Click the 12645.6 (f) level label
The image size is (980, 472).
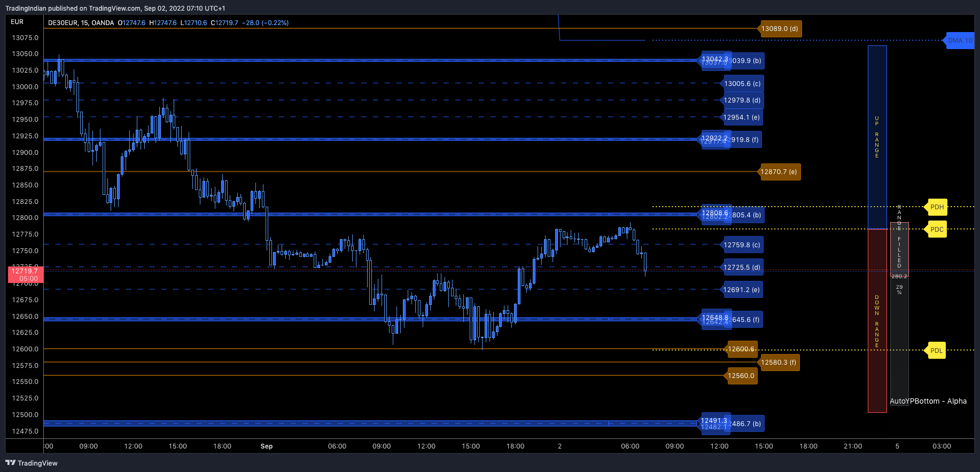[x=746, y=320]
